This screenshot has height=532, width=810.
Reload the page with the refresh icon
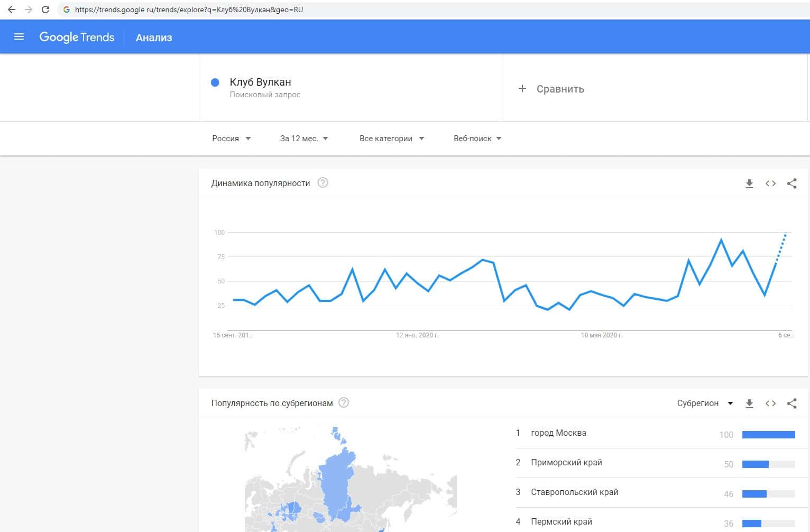tap(45, 10)
